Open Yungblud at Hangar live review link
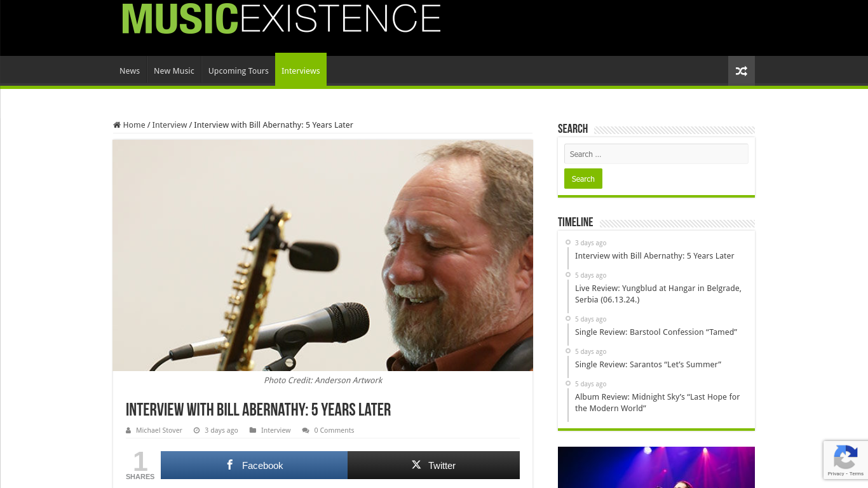The image size is (868, 488). 658,294
